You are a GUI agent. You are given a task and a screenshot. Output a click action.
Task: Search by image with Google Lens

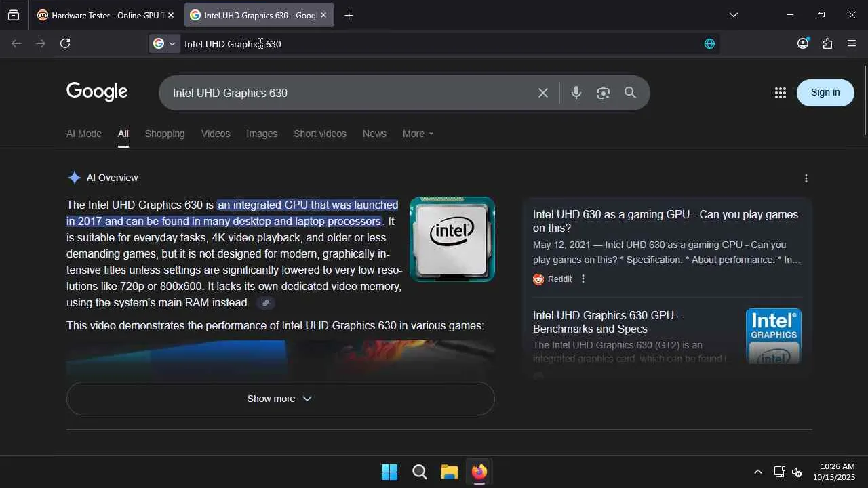604,93
